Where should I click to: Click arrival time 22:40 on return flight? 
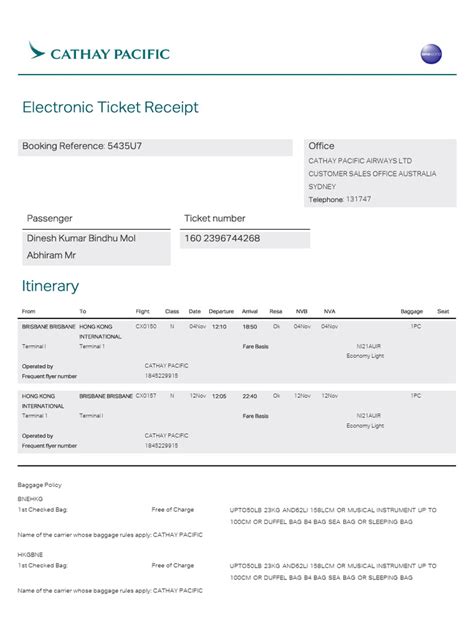249,396
